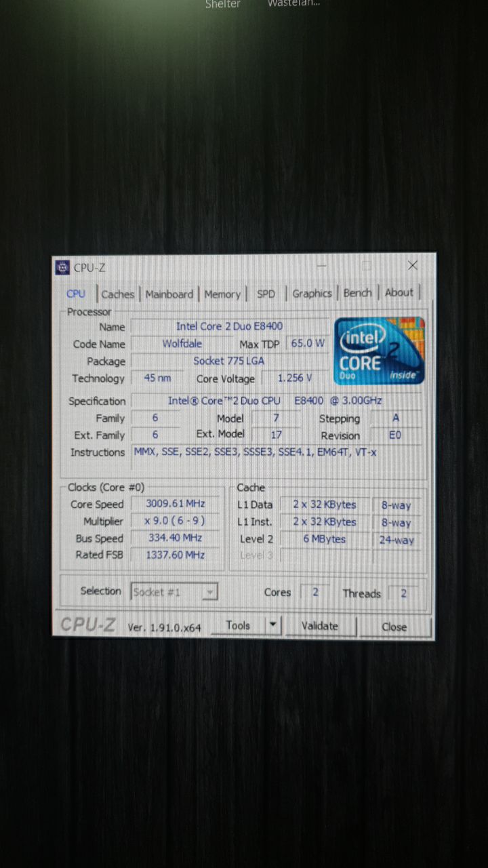Click the Package value Socket 775 LGA
The image size is (488, 868).
[x=229, y=361]
